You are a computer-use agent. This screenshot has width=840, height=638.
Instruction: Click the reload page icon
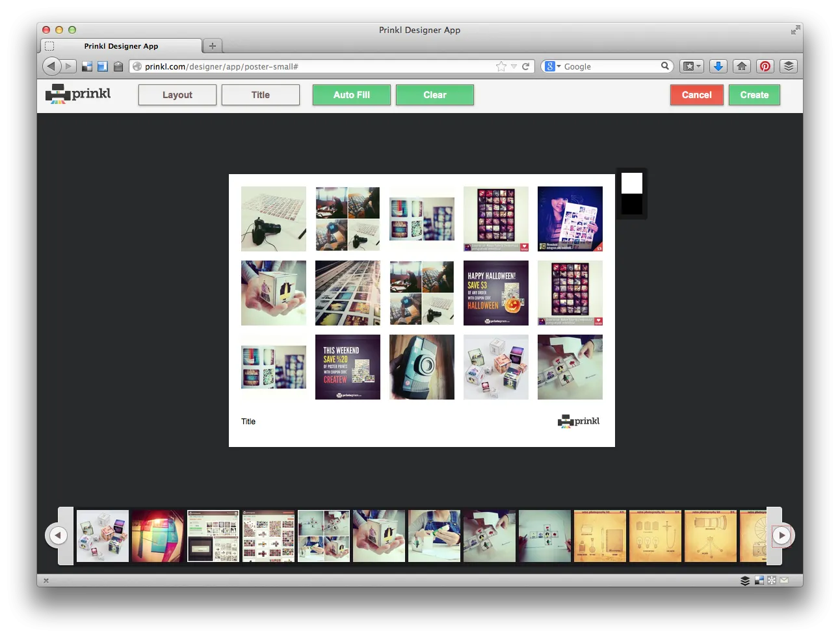[x=525, y=66]
